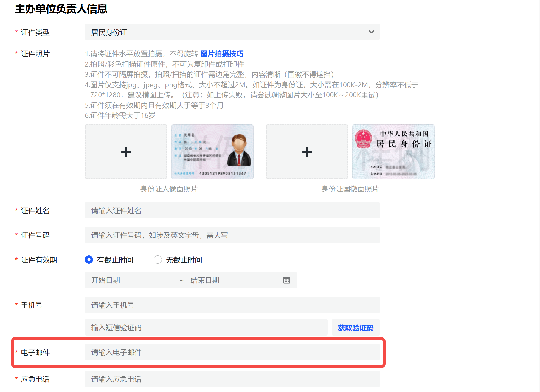Viewport: 540px width, 392px height.
Task: Focus the 证件号码 input field
Action: (232, 235)
